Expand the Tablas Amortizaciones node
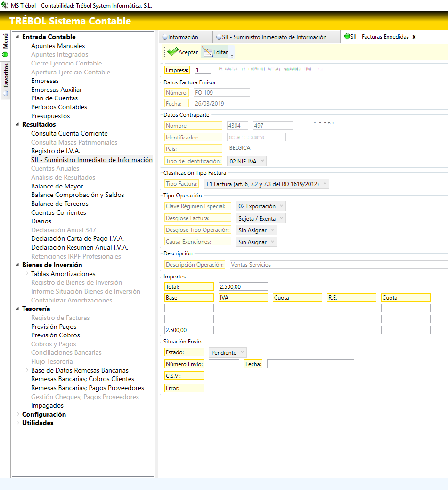 tap(27, 273)
